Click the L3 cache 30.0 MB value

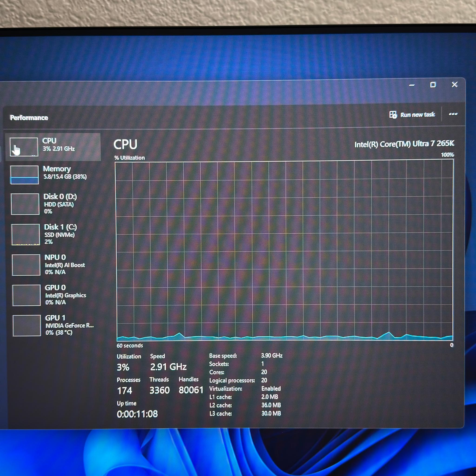271,413
